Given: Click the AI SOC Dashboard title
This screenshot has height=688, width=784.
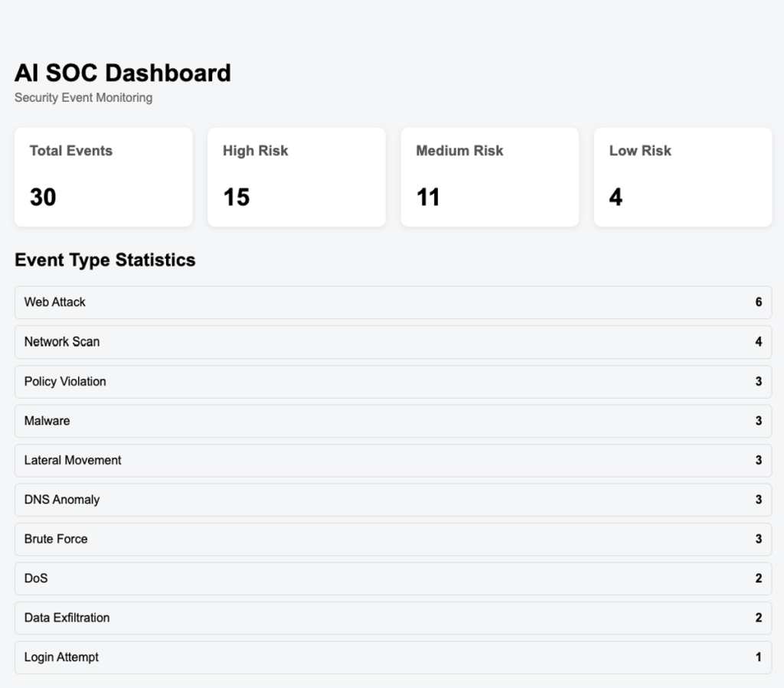Looking at the screenshot, I should pos(122,73).
